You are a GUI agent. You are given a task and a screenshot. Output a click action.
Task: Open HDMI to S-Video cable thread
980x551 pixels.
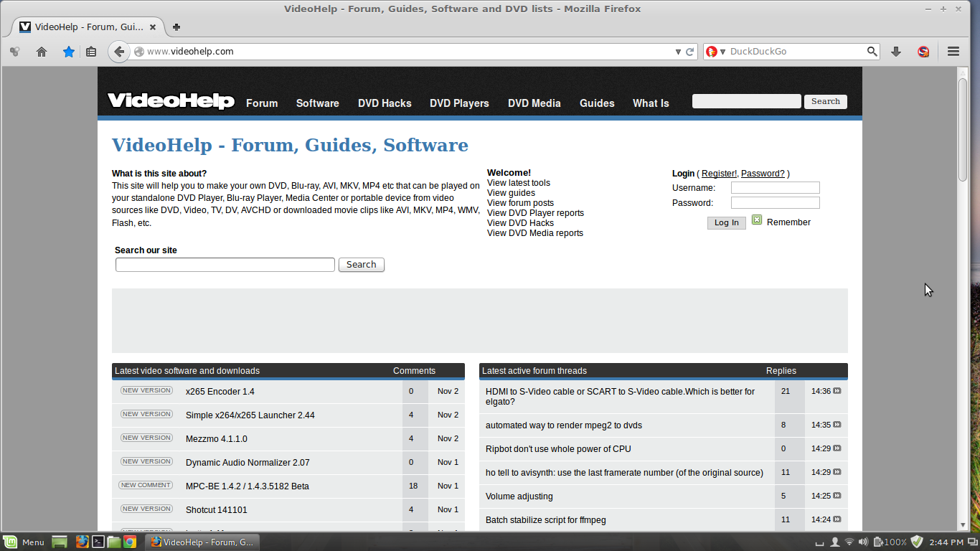pyautogui.click(x=621, y=397)
